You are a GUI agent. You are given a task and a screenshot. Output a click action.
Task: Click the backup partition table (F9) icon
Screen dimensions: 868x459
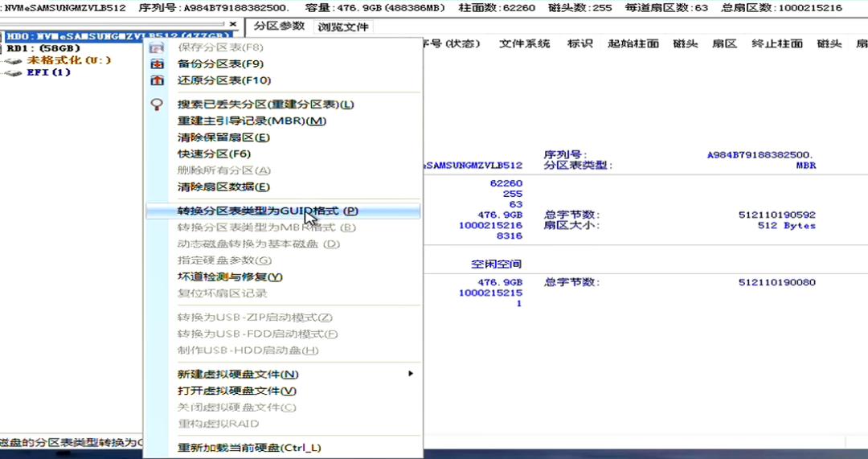pos(158,64)
